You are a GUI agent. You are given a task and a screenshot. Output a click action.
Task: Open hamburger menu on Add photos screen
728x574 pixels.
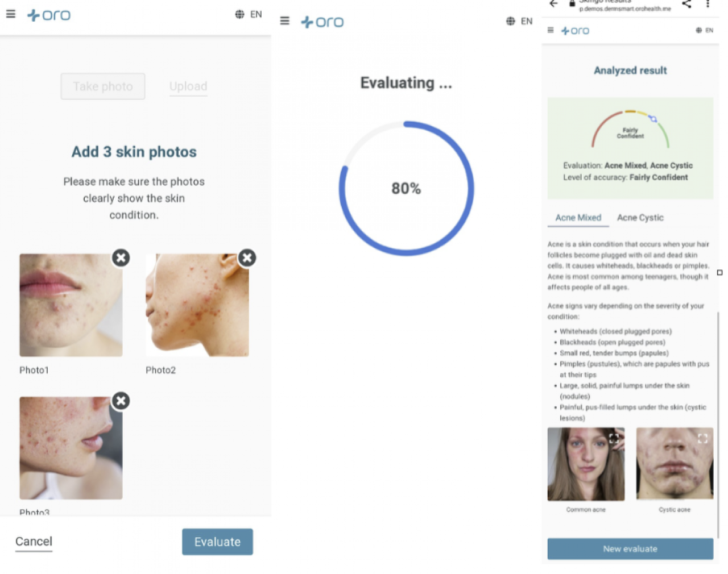11,14
